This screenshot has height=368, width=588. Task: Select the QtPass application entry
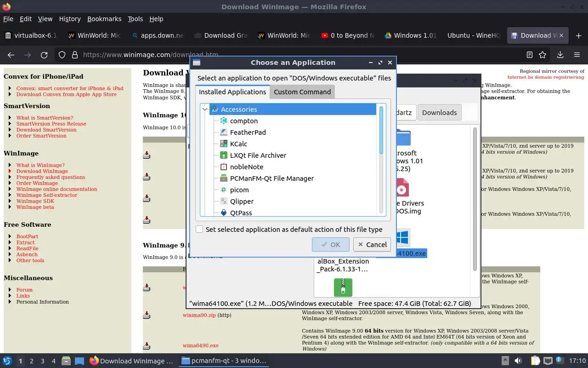coord(241,213)
